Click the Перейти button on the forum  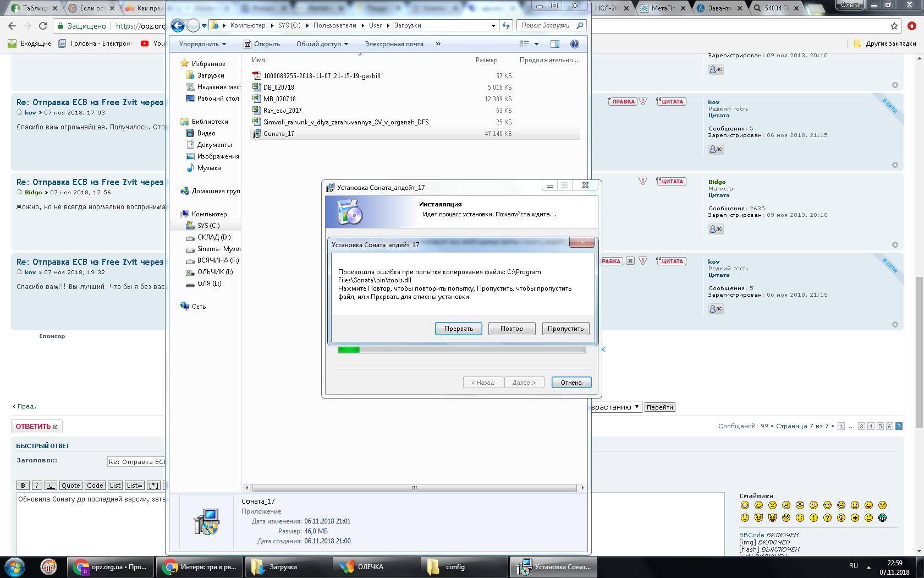pyautogui.click(x=659, y=407)
